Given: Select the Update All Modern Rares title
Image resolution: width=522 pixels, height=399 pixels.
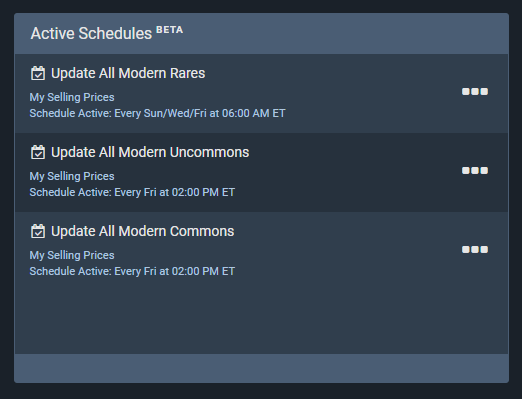Looking at the screenshot, I should pyautogui.click(x=128, y=73).
